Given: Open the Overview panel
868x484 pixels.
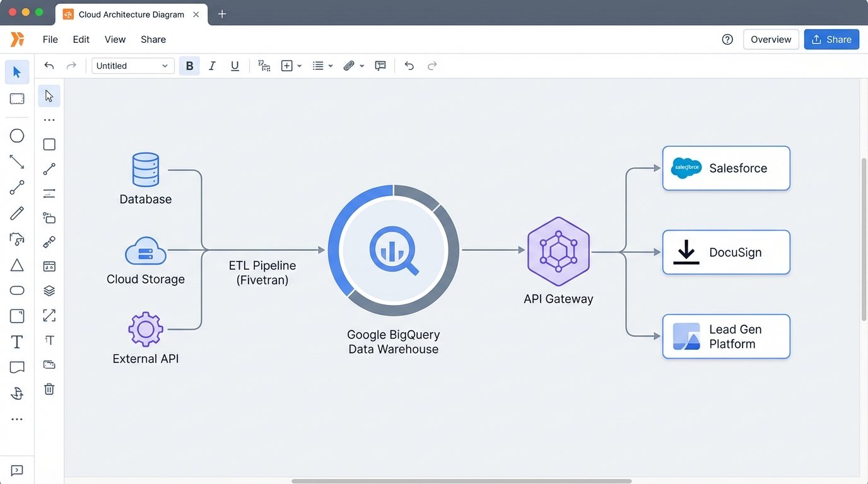Looking at the screenshot, I should [770, 39].
